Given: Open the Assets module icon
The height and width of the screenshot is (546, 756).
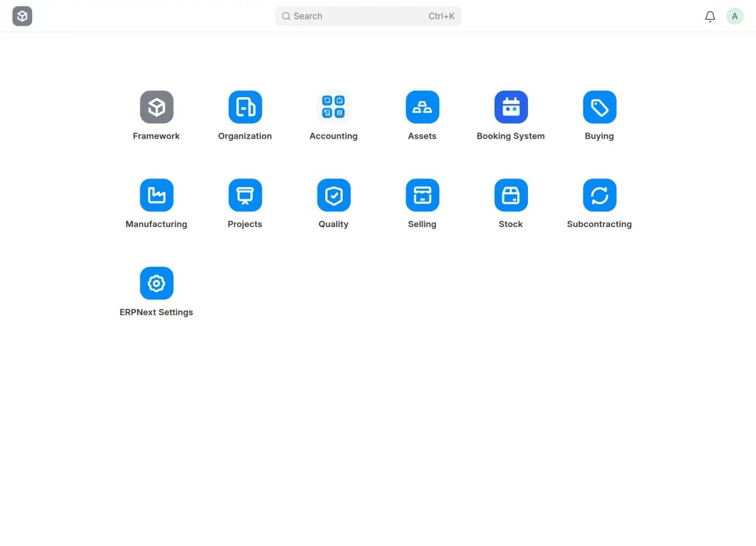Looking at the screenshot, I should 422,107.
